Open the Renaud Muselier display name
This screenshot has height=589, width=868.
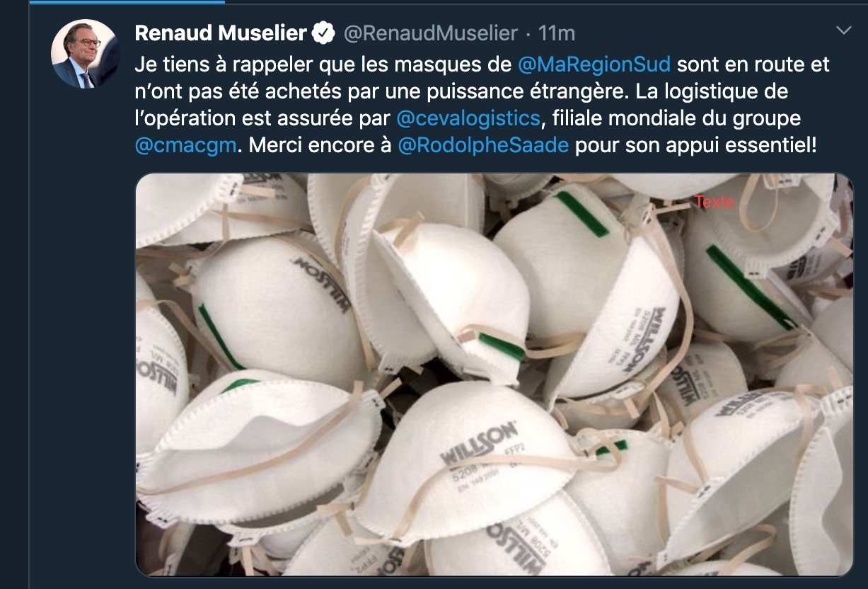221,33
